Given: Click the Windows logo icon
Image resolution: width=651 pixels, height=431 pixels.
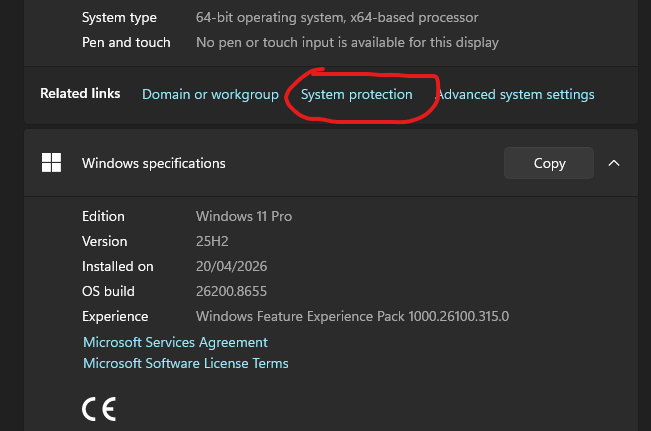Looking at the screenshot, I should [51, 162].
